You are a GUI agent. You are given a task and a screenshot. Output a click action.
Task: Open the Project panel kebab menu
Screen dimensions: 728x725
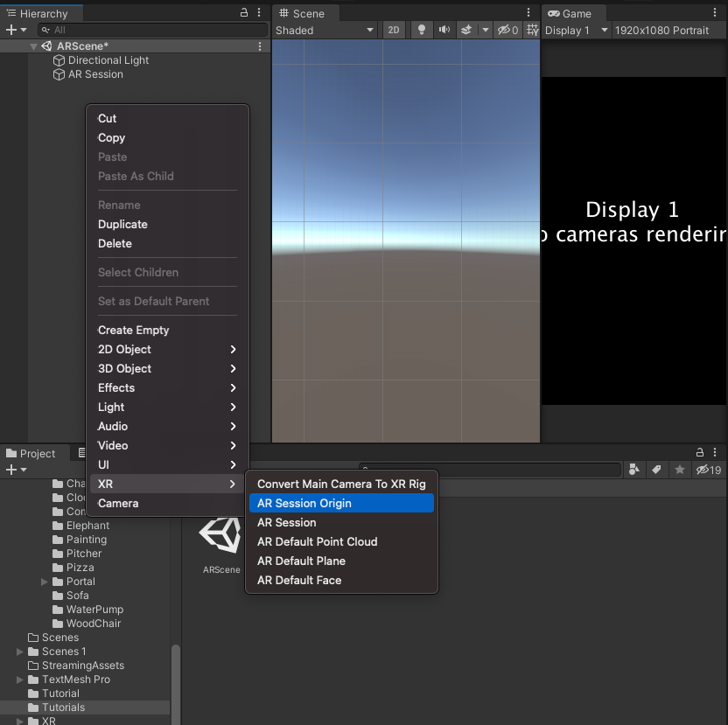click(x=715, y=452)
